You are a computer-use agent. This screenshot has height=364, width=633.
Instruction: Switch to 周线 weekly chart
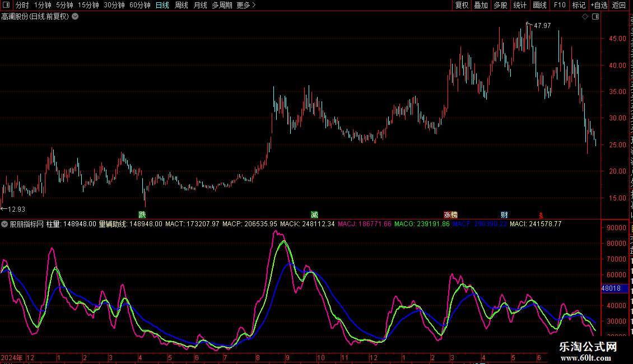click(x=181, y=5)
